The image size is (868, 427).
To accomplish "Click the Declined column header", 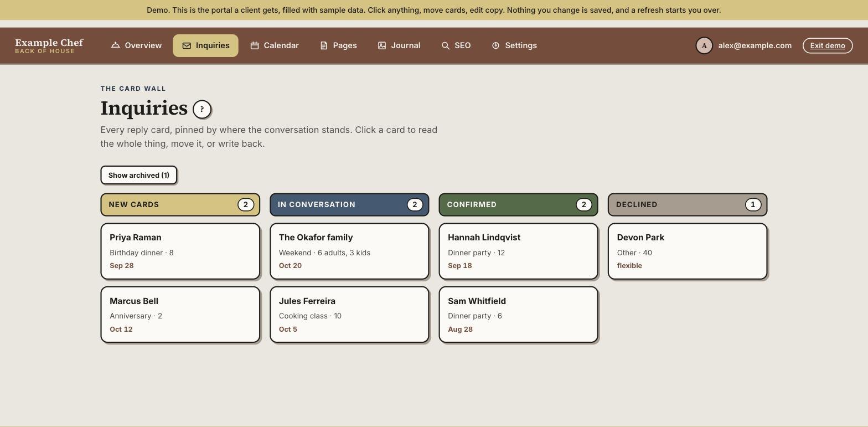I will [x=688, y=204].
